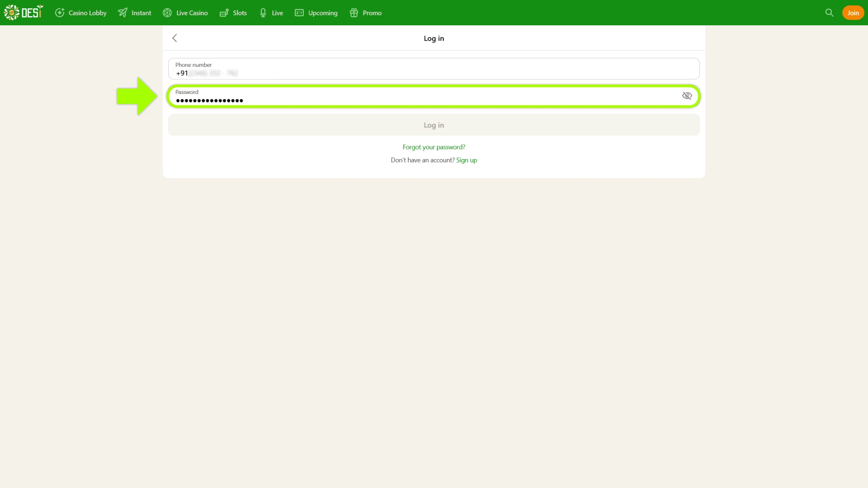
Task: Open the Casino Lobby menu item
Action: (87, 13)
